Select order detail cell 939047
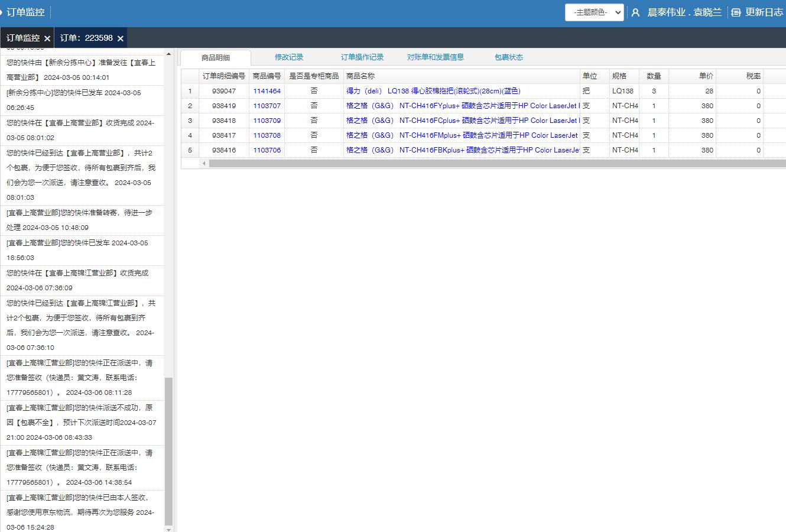The height and width of the screenshot is (532, 786). pyautogui.click(x=224, y=91)
